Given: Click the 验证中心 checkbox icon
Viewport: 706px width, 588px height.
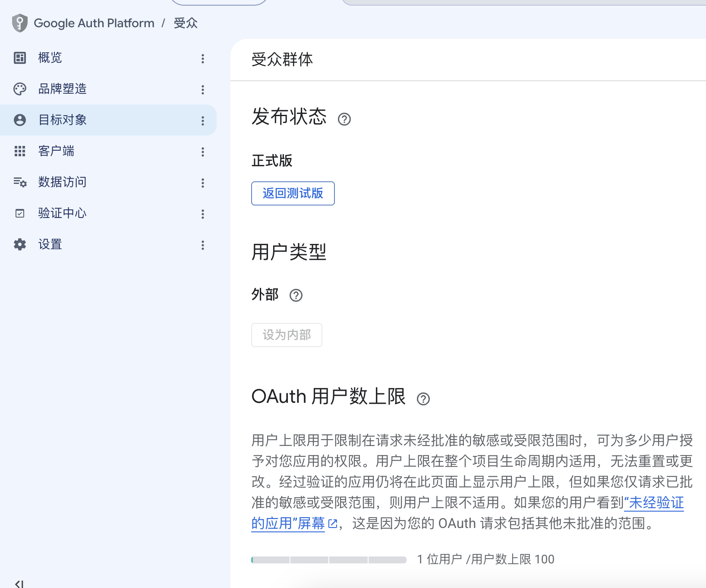Looking at the screenshot, I should 20,213.
